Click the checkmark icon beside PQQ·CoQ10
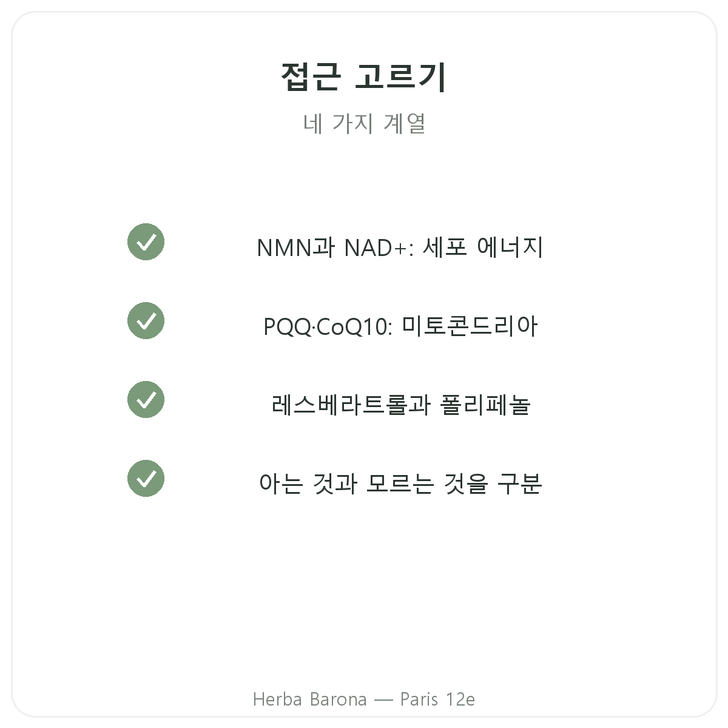The height and width of the screenshot is (728, 728). [x=146, y=321]
